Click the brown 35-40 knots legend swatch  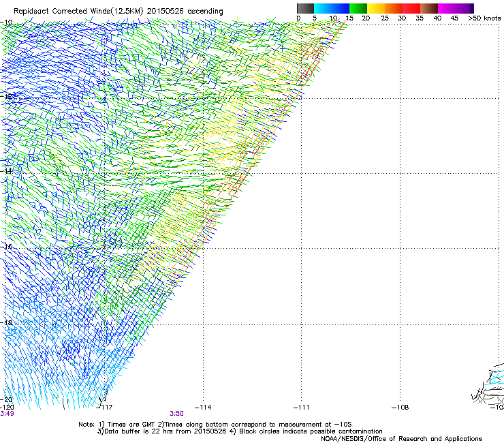[x=429, y=8]
